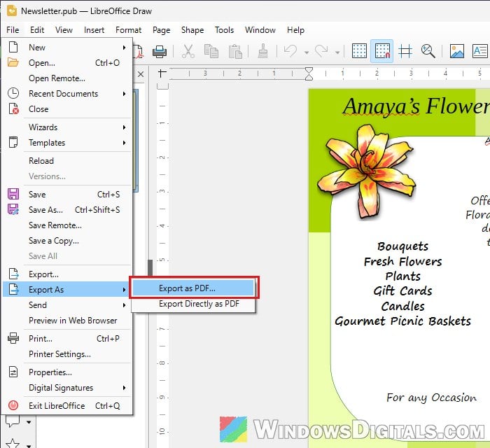Screen dimensions: 490x448
Task: Select Export... menu entry
Action: [67, 274]
